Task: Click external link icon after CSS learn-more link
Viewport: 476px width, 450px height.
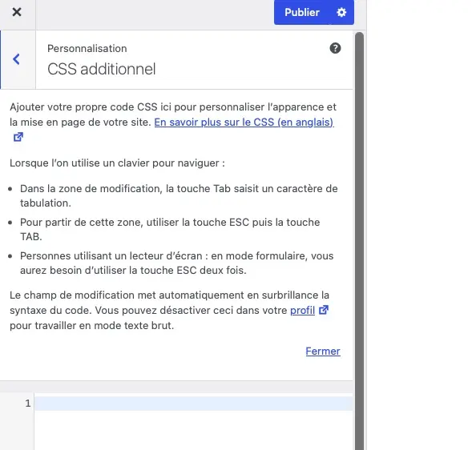Action: pos(18,137)
